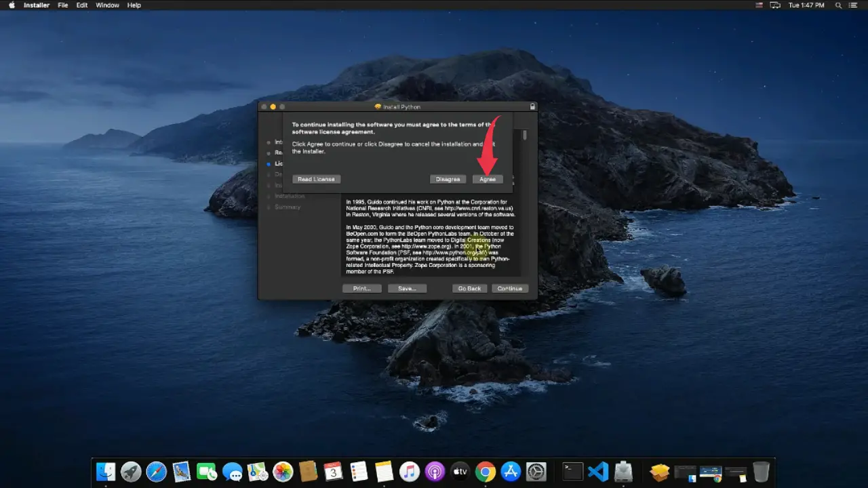Open the display mirroring menu bar icon
This screenshot has height=488, width=868.
click(x=776, y=5)
